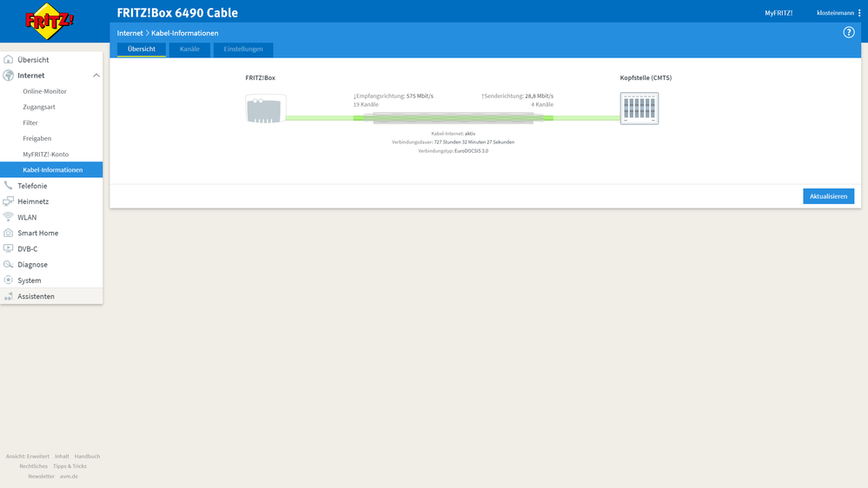Click the Diagnose icon
This screenshot has height=488, width=868.
pyautogui.click(x=9, y=265)
